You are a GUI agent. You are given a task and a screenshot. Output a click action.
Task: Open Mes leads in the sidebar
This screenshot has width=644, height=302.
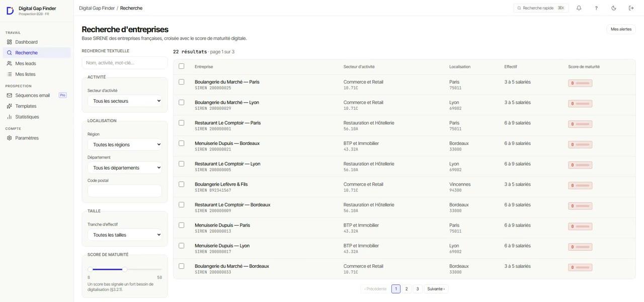[37, 63]
